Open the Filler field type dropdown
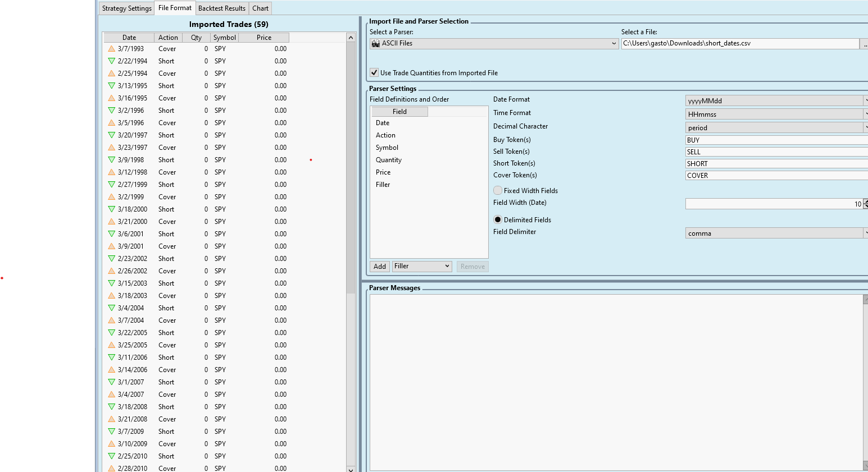This screenshot has width=868, height=472. tap(422, 266)
